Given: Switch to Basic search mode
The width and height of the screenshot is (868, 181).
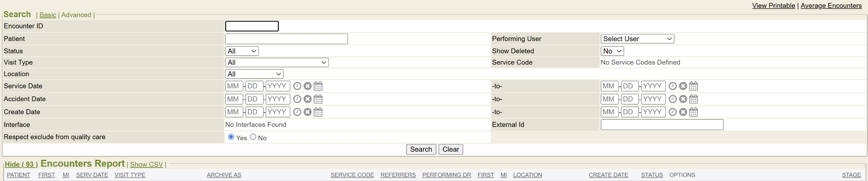Looking at the screenshot, I should (48, 15).
